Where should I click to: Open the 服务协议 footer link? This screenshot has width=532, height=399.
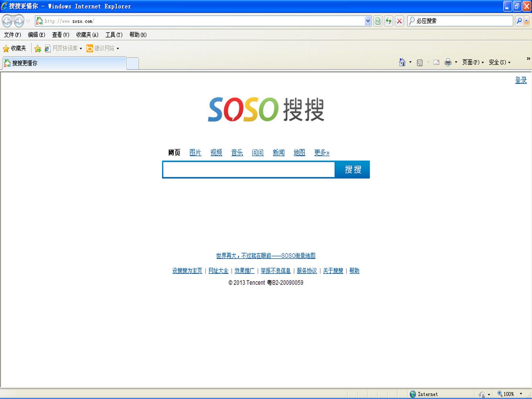tap(307, 271)
